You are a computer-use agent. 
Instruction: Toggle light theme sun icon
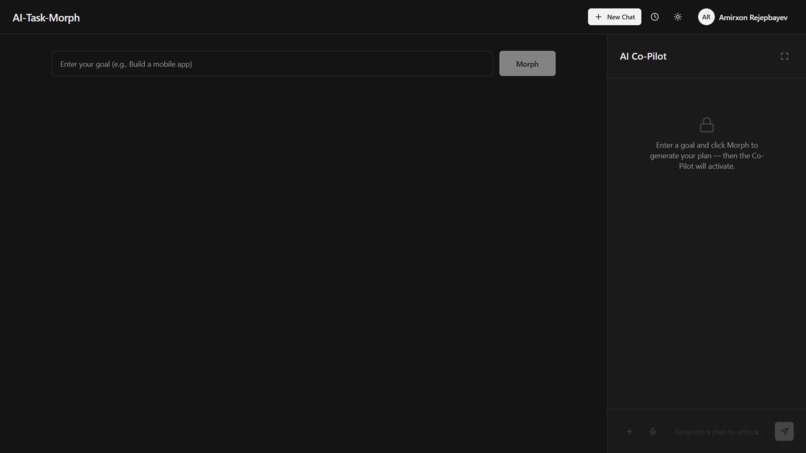point(677,17)
